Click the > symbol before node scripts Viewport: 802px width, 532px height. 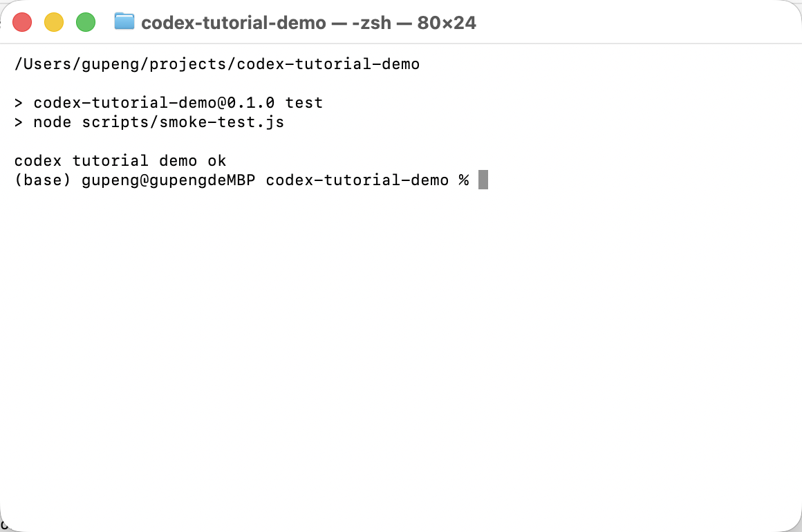click(x=19, y=122)
